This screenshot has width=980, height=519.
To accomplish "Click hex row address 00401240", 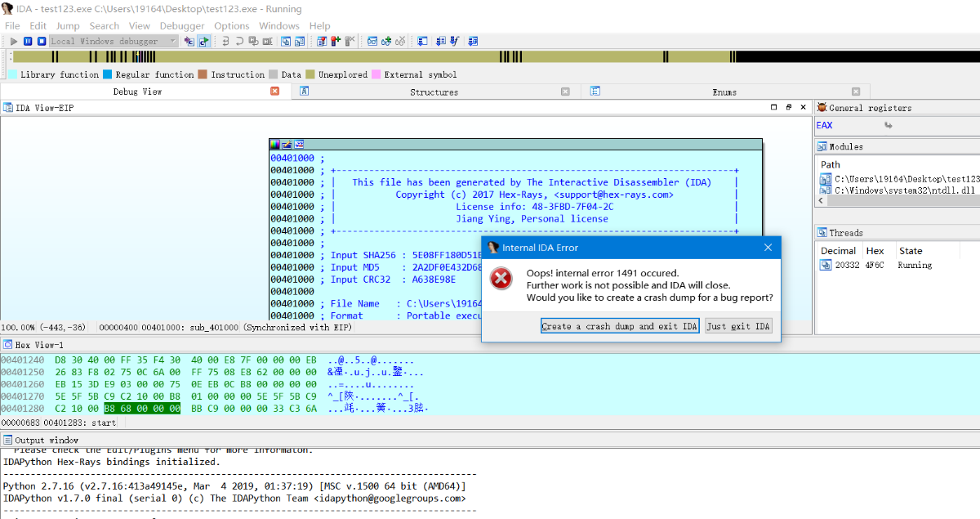I will point(23,360).
